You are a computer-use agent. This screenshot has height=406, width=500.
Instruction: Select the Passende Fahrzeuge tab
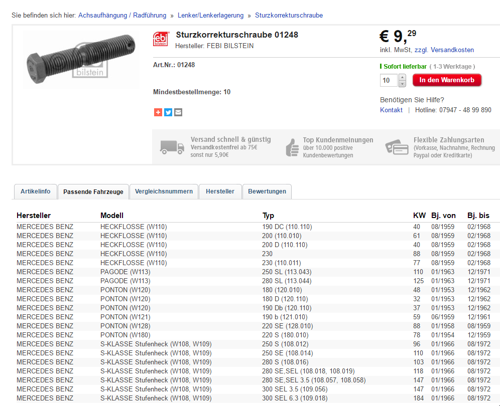tap(93, 192)
